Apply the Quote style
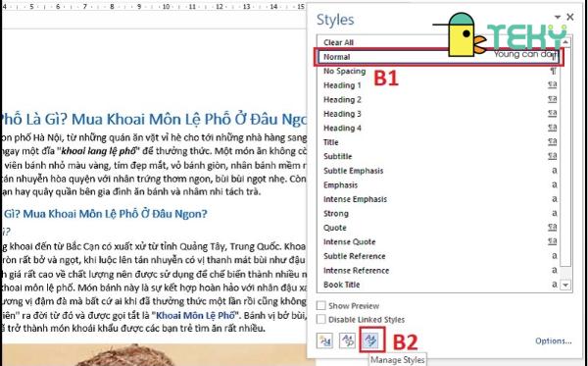This screenshot has width=588, height=366. [438, 228]
